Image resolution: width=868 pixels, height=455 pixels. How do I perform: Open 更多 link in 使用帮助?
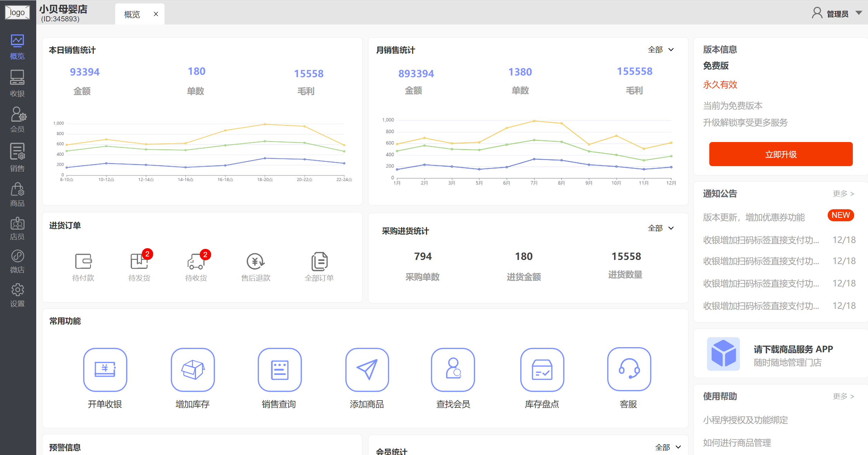844,396
